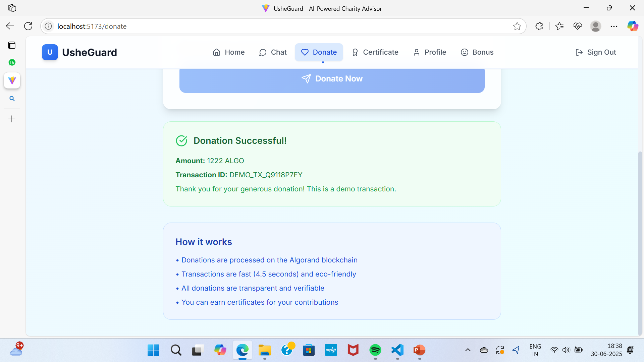
Task: Open the Certificate page
Action: click(x=375, y=52)
